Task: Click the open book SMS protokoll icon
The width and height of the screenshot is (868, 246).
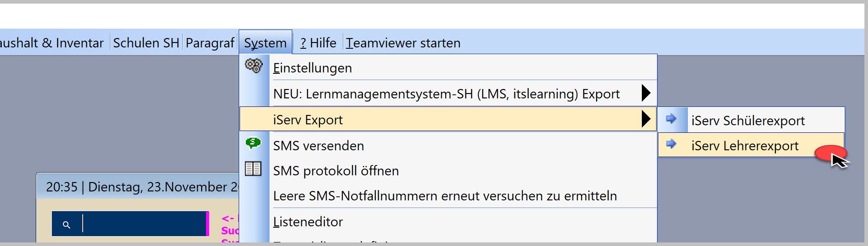Action: point(253,169)
